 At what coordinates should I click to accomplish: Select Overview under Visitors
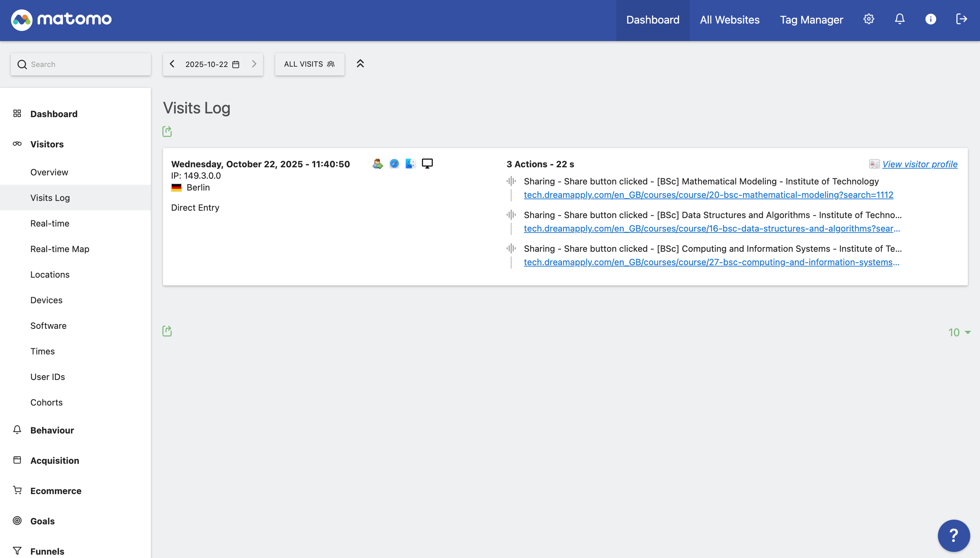pos(49,172)
